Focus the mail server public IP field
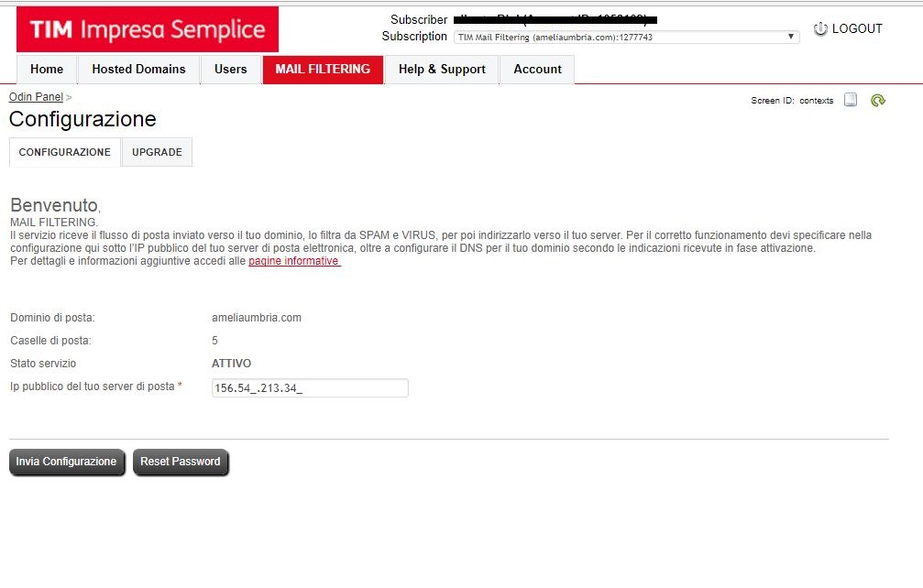 310,387
